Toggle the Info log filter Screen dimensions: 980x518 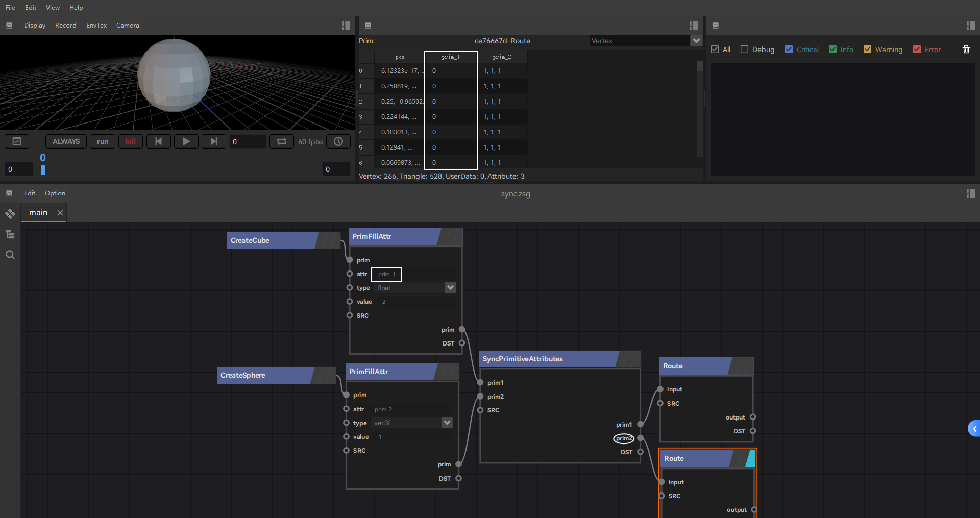(x=833, y=50)
